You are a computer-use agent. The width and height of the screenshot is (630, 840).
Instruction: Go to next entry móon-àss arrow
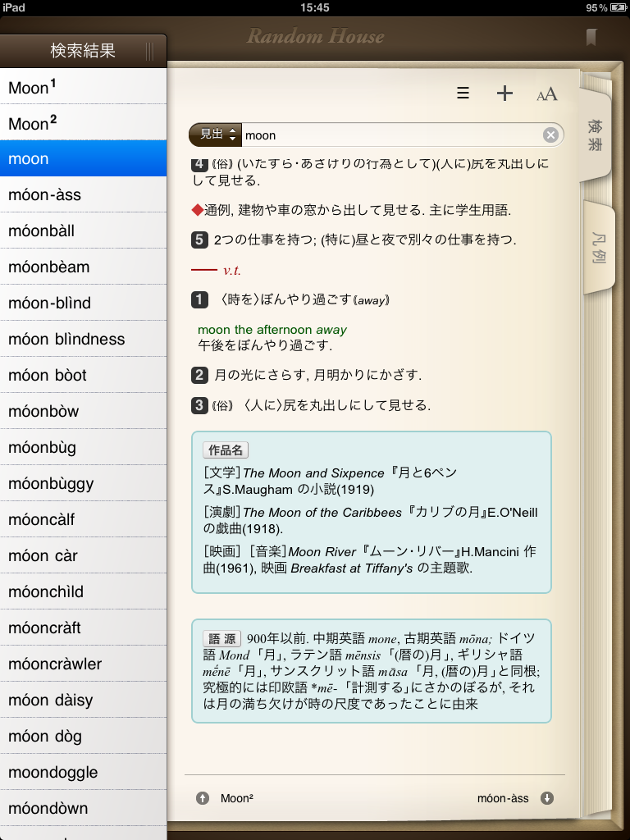[x=547, y=798]
